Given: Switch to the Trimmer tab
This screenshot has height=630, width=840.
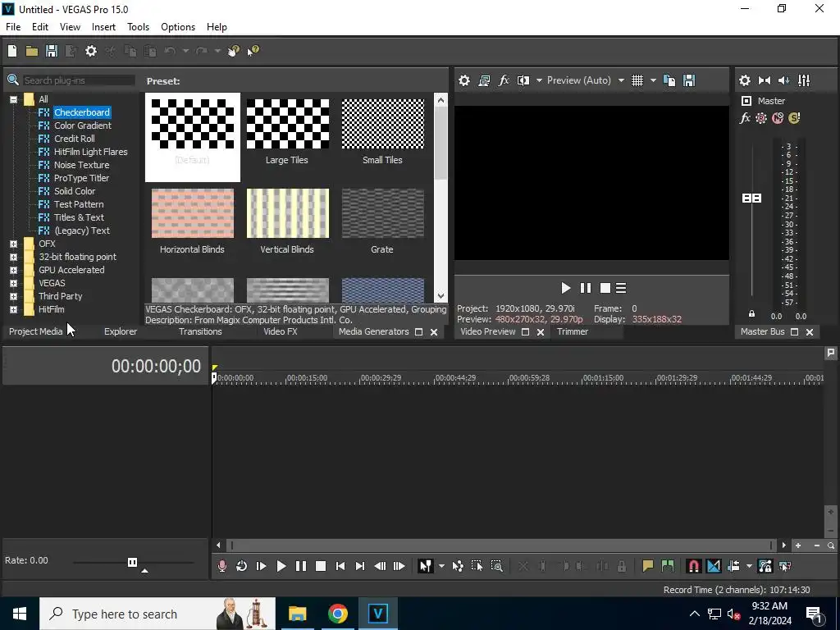Looking at the screenshot, I should pyautogui.click(x=572, y=331).
